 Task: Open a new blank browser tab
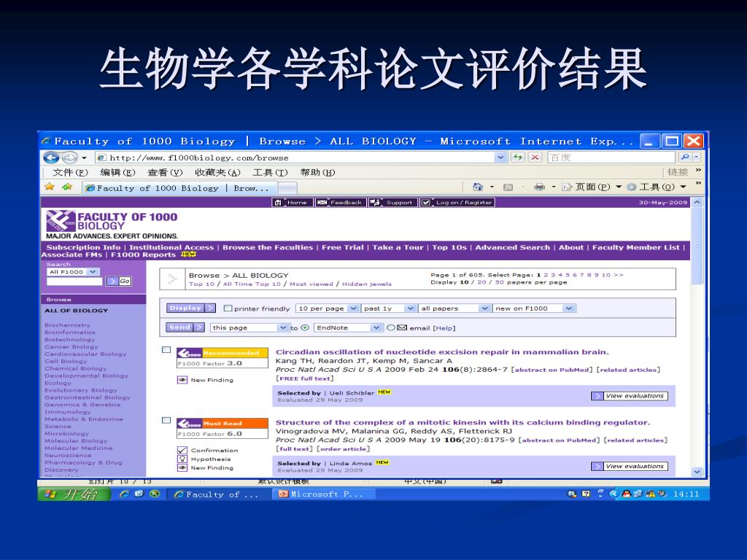click(x=287, y=189)
